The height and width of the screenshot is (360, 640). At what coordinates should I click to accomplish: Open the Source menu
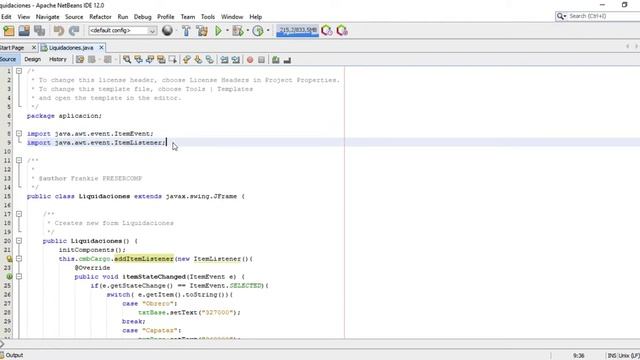tap(74, 17)
